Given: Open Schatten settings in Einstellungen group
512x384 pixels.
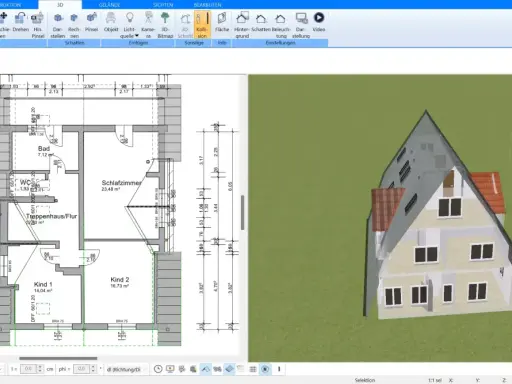Looking at the screenshot, I should click(261, 22).
